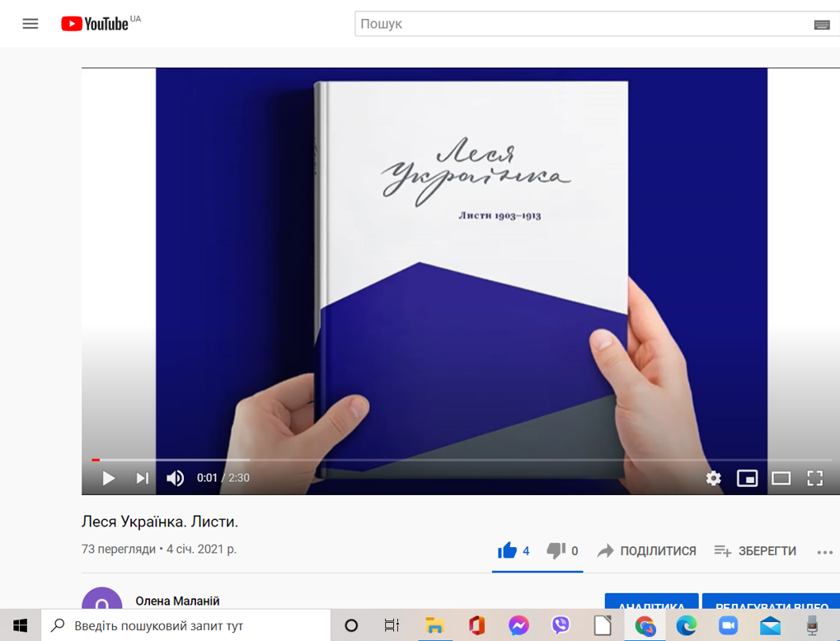Open the YouTube hamburger guide menu
The image size is (840, 641).
[31, 24]
